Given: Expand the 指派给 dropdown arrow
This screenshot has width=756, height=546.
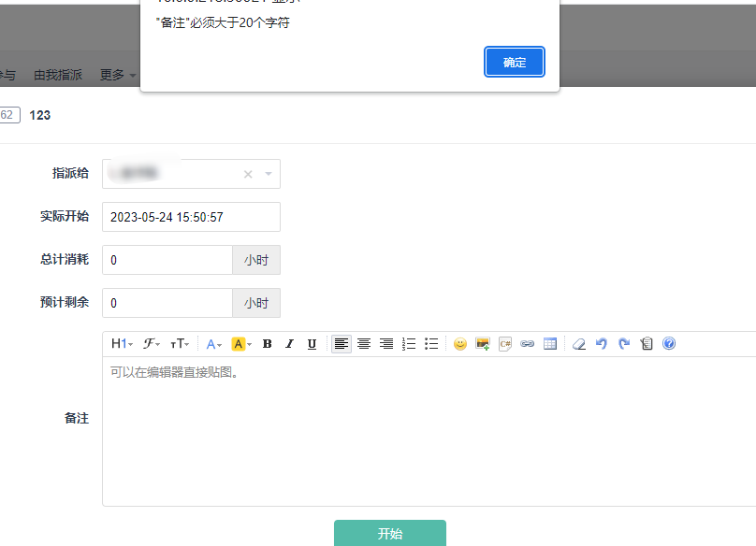Looking at the screenshot, I should coord(269,174).
